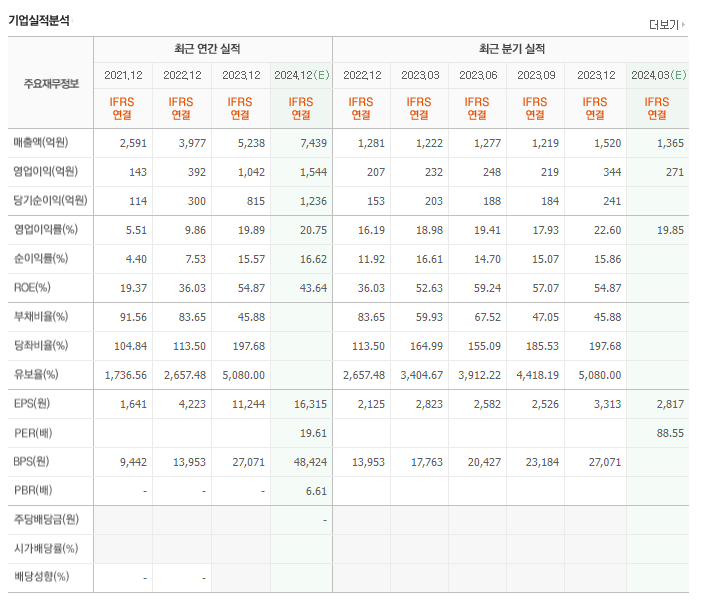701x600 pixels.
Task: Select ROE value 43.64
Action: 313,289
